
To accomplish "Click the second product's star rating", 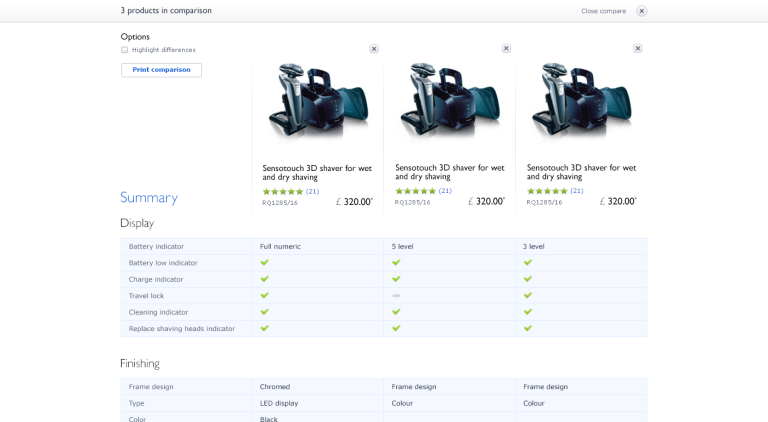I will click(415, 191).
